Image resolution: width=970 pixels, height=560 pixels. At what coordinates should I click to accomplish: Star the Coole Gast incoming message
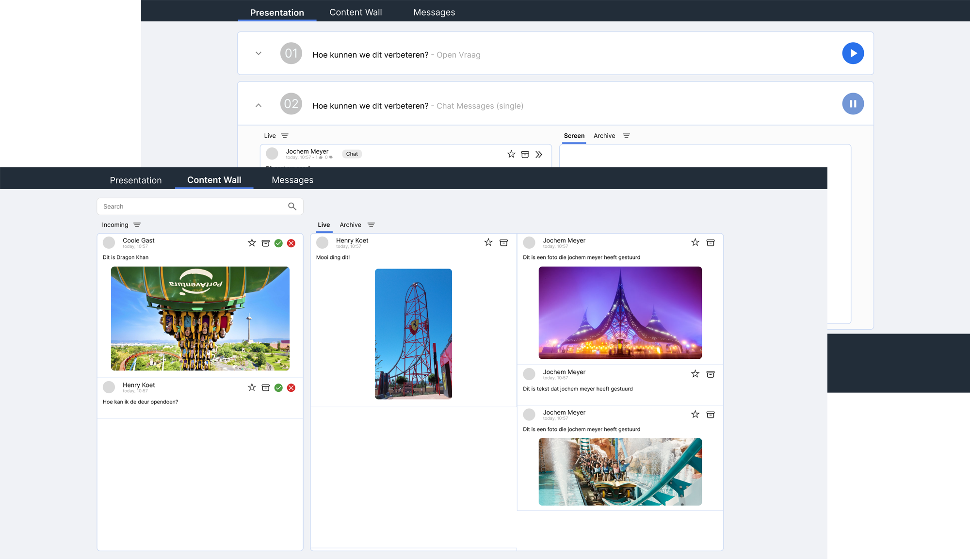click(x=252, y=243)
